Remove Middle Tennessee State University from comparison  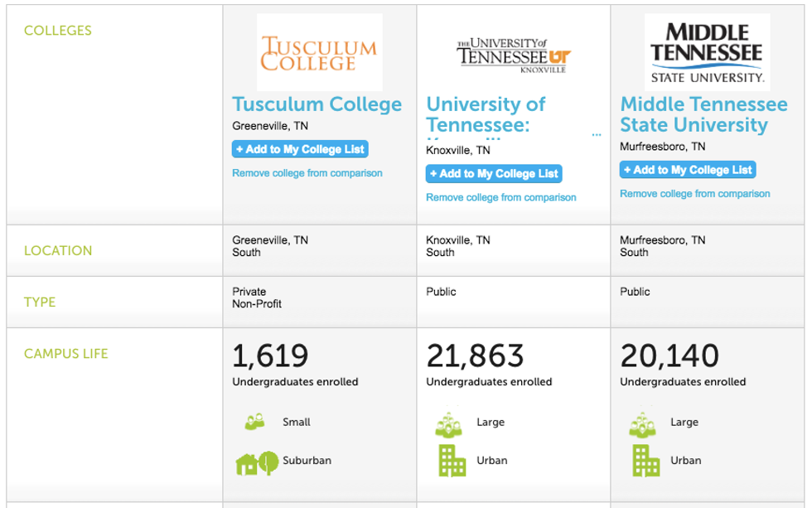click(x=695, y=194)
